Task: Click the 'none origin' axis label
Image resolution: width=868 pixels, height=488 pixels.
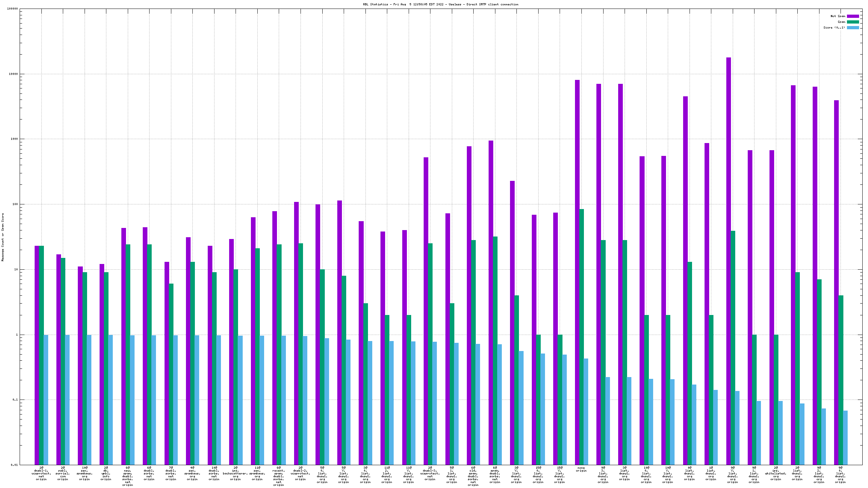Action: (581, 469)
